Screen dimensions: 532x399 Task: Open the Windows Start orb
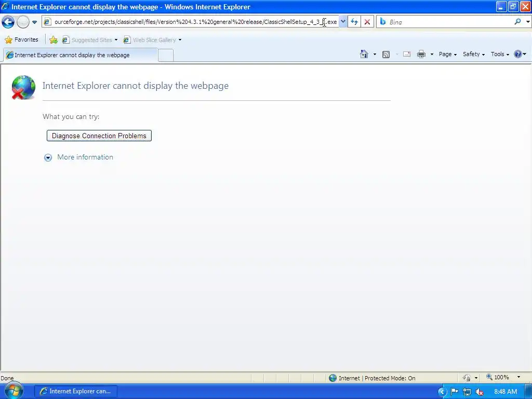(x=14, y=391)
